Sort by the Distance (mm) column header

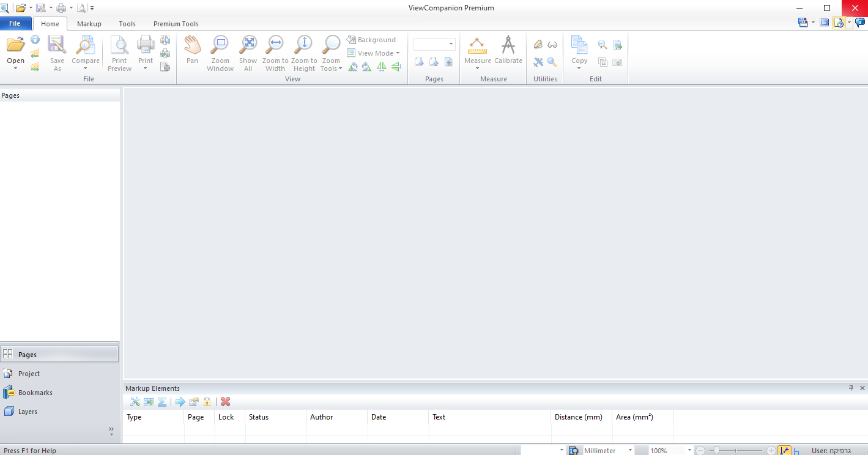pos(582,417)
